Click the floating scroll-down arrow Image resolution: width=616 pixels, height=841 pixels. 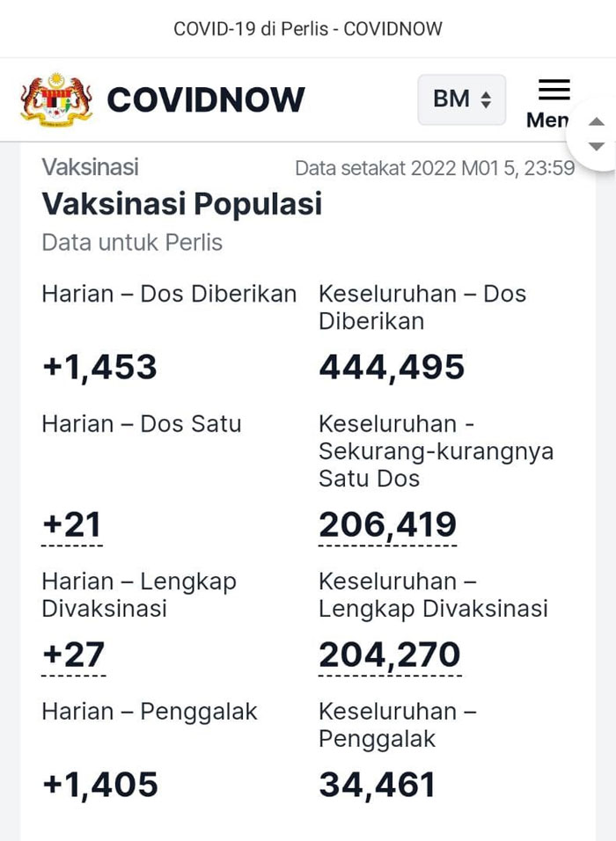click(597, 146)
